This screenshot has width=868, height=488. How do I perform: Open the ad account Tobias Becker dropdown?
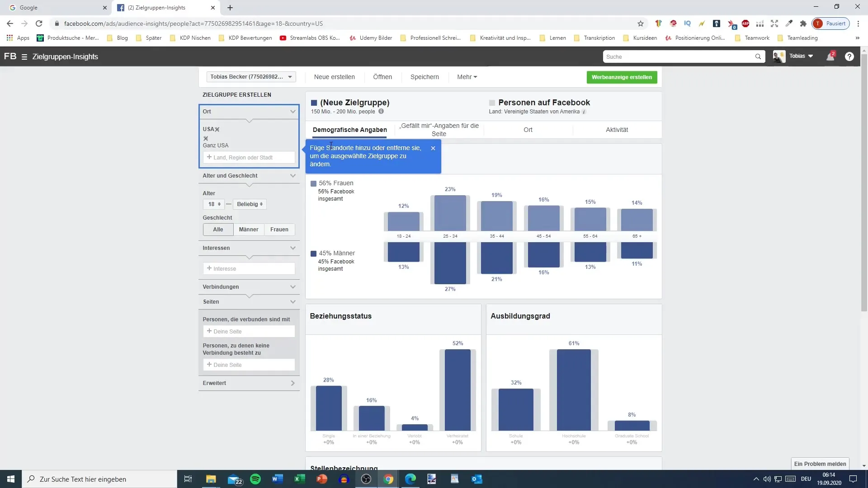251,77
